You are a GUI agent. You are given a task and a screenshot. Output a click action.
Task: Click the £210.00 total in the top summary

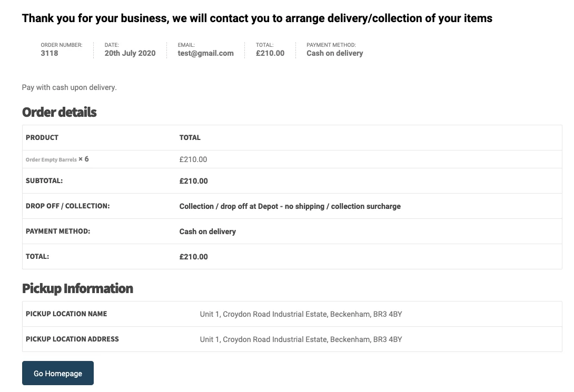tap(270, 53)
